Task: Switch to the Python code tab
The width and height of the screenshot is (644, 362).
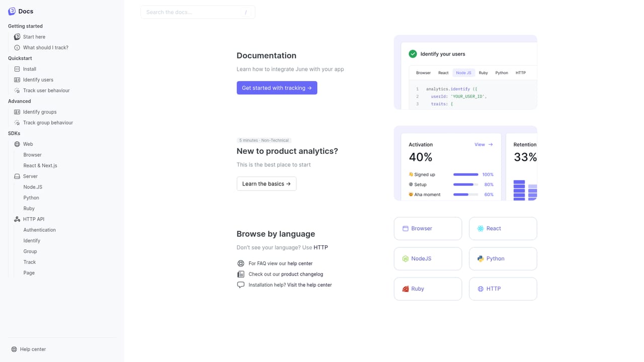Action: coord(502,73)
